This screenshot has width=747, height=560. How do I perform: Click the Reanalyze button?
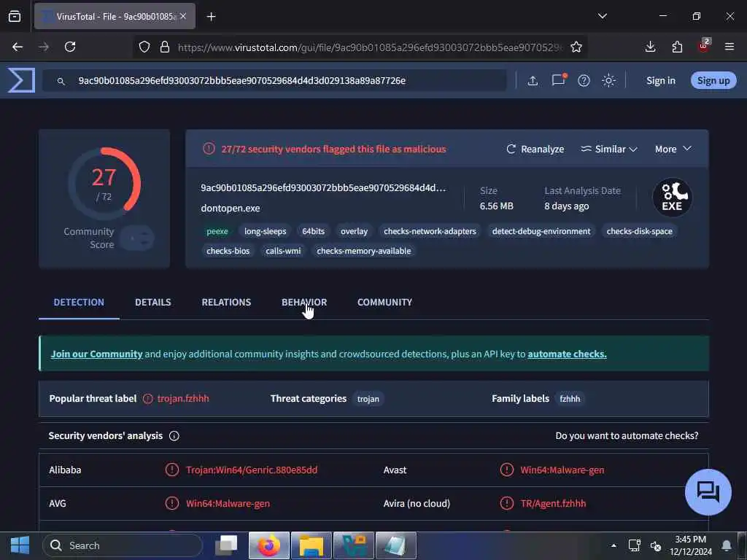[535, 149]
